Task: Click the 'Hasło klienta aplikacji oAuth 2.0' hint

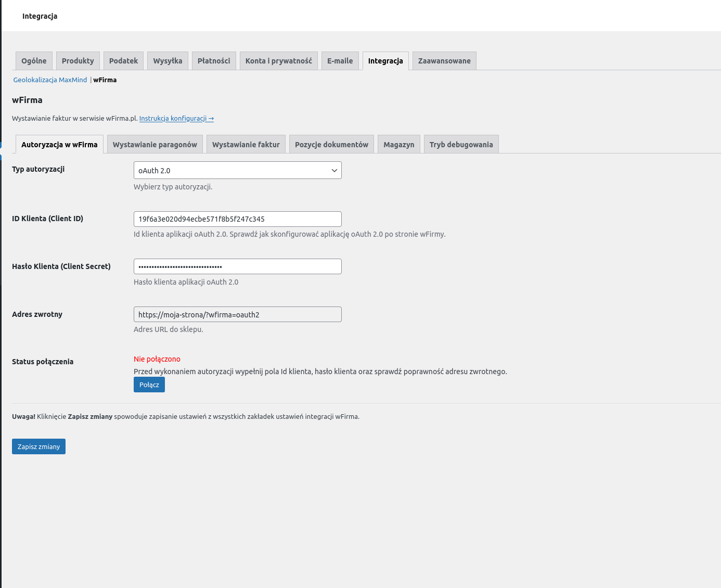Action: 186,282
